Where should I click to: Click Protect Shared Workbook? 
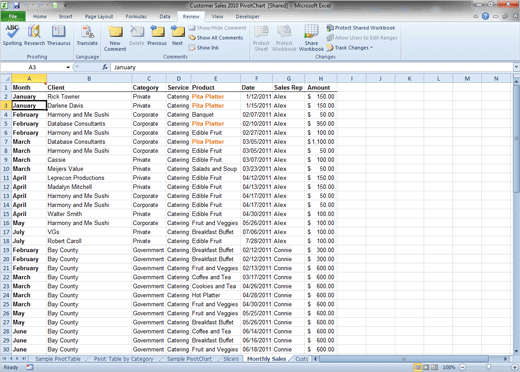tap(361, 28)
